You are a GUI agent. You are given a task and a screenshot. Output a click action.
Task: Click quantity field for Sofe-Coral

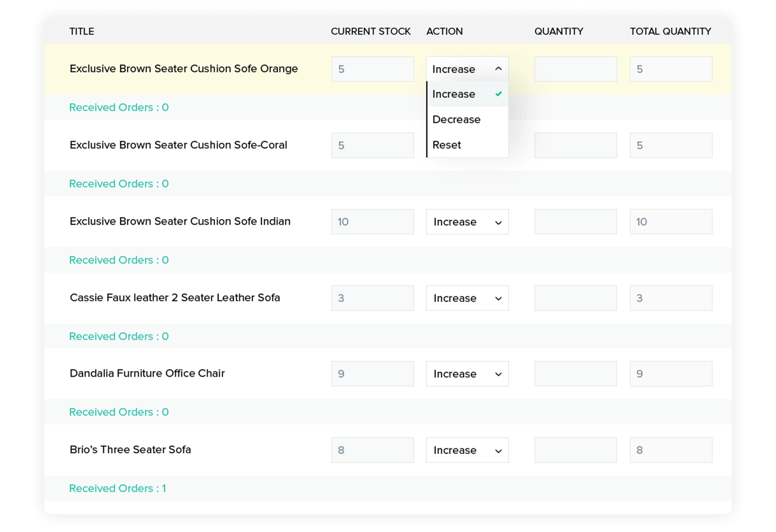[x=575, y=145]
